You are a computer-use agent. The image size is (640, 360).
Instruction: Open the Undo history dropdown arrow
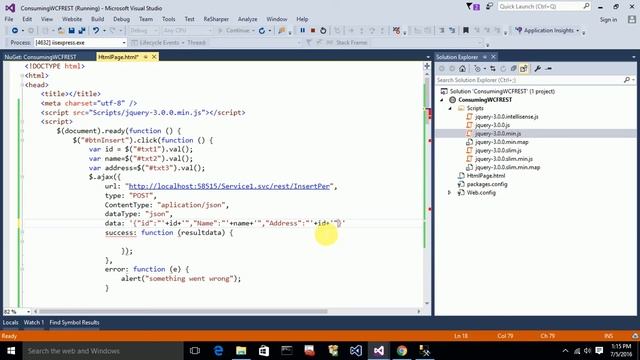pyautogui.click(x=104, y=31)
